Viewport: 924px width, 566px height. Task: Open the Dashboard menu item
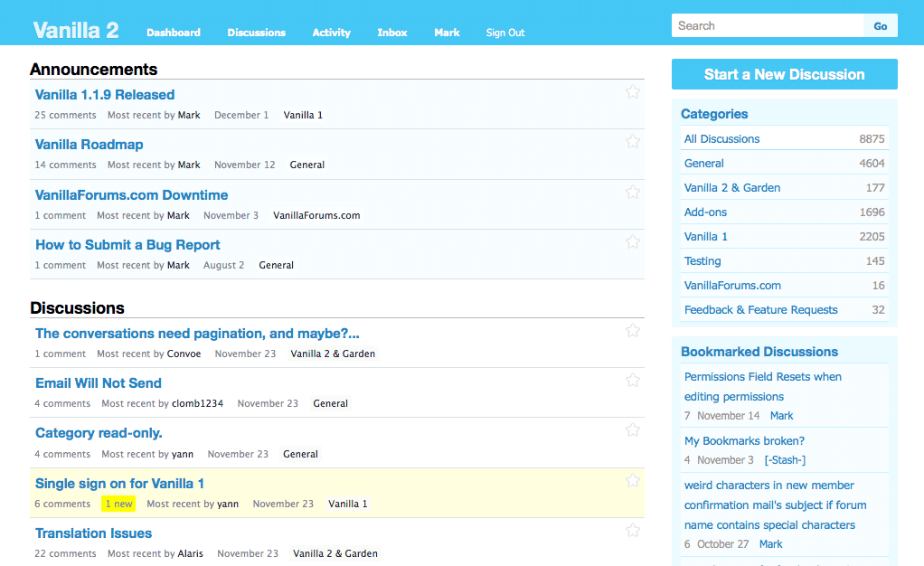(x=174, y=33)
